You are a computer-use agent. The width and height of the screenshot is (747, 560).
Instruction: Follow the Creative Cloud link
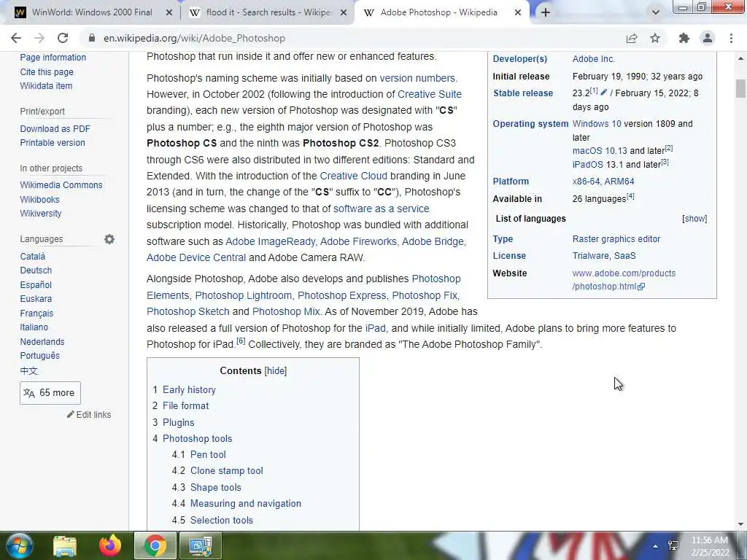click(354, 176)
